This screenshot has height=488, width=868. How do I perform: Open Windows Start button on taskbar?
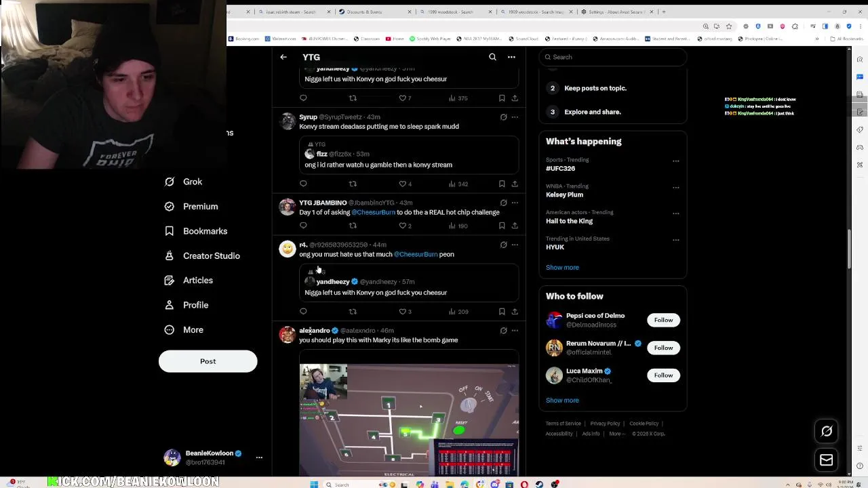pyautogui.click(x=314, y=485)
